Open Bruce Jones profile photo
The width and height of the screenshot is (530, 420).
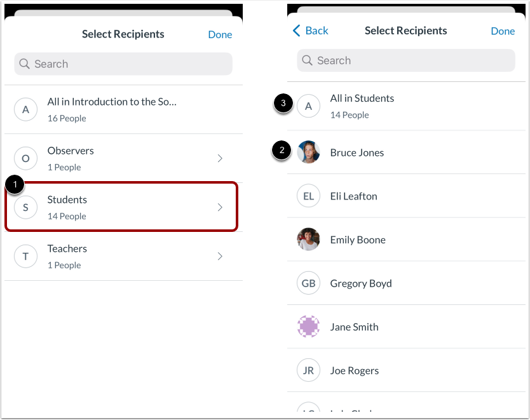[308, 152]
